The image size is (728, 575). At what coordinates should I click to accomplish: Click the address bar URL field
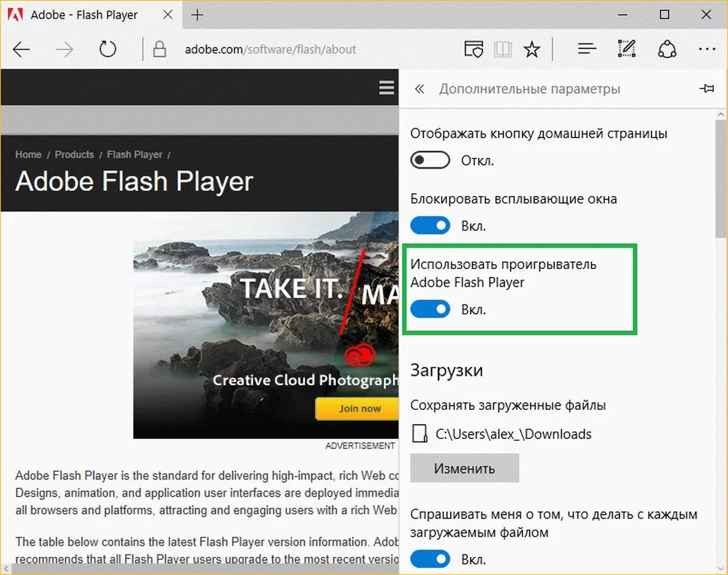pos(271,49)
